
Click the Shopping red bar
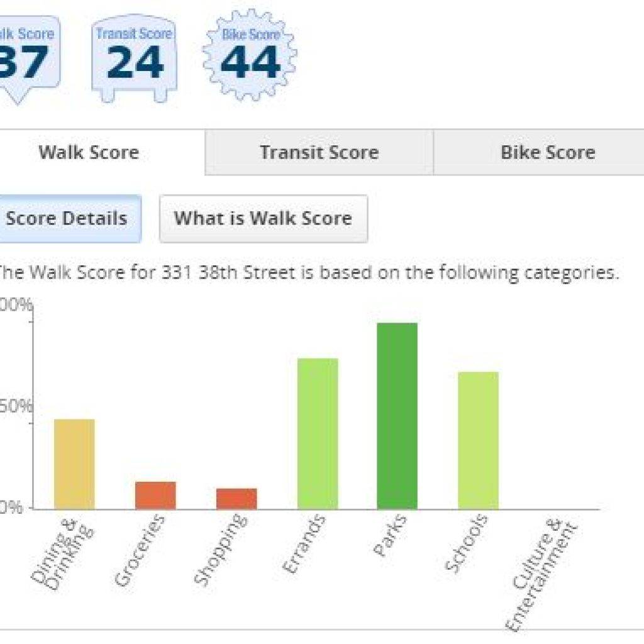pos(236,499)
